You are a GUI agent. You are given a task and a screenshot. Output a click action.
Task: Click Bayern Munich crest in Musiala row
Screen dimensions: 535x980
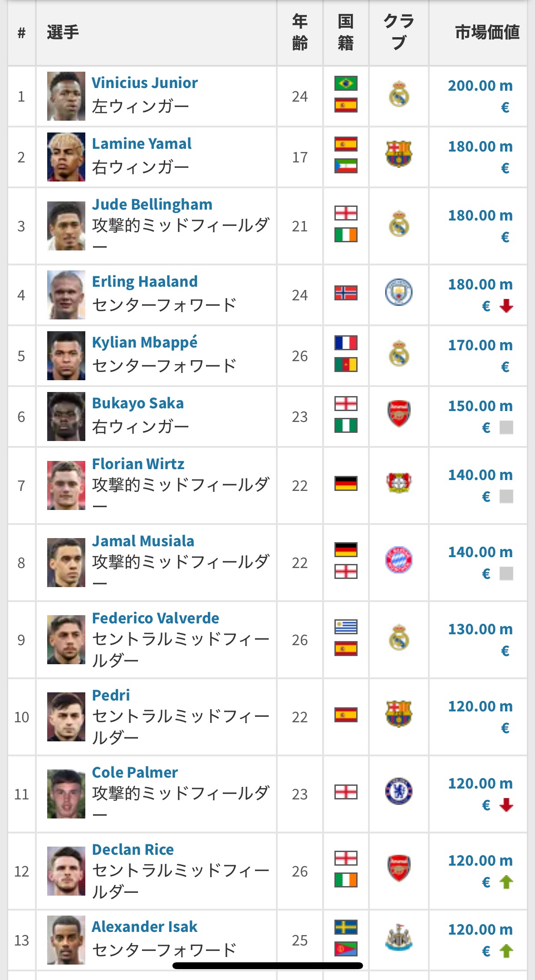pyautogui.click(x=399, y=560)
